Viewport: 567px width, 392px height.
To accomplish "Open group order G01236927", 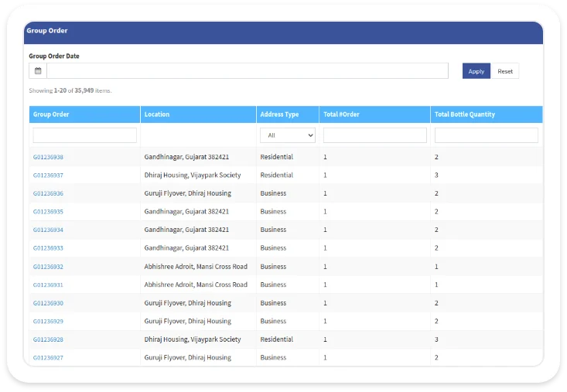I will [48, 358].
